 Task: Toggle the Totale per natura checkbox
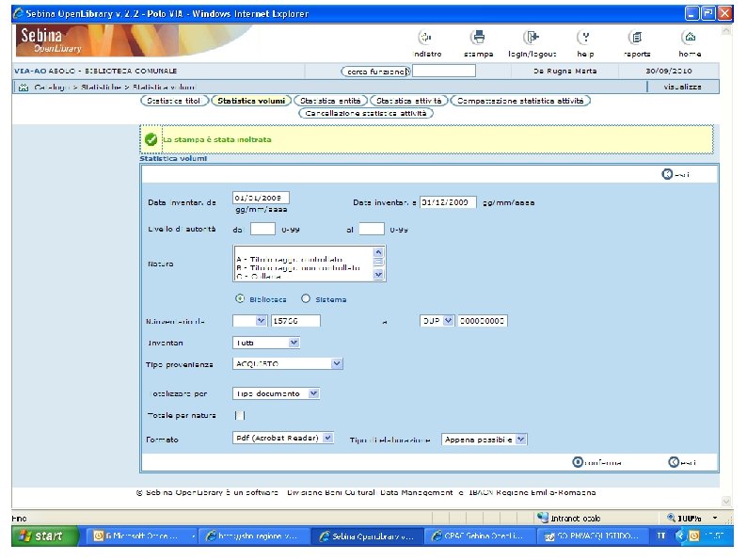[240, 416]
